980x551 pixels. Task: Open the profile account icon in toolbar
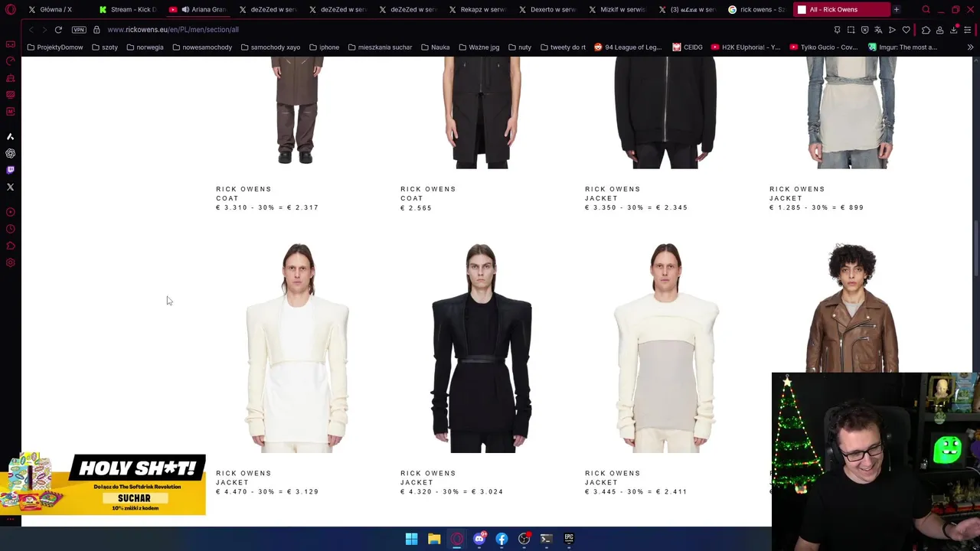coord(939,30)
